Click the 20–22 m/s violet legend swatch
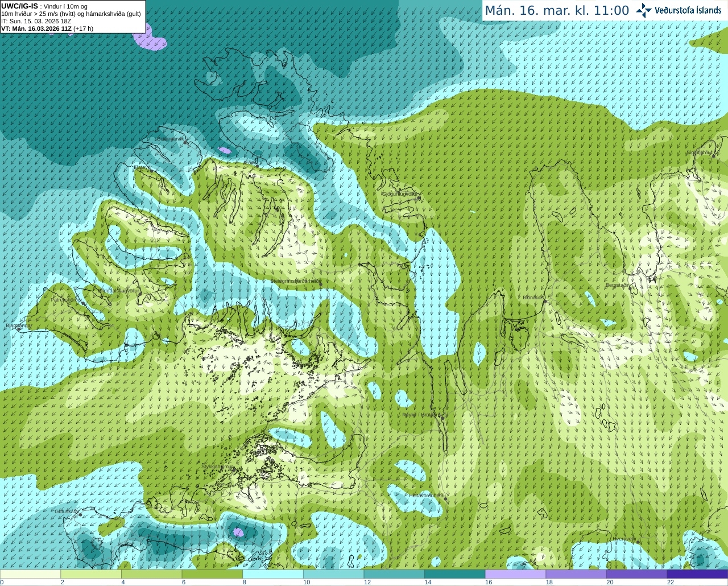 click(x=637, y=574)
